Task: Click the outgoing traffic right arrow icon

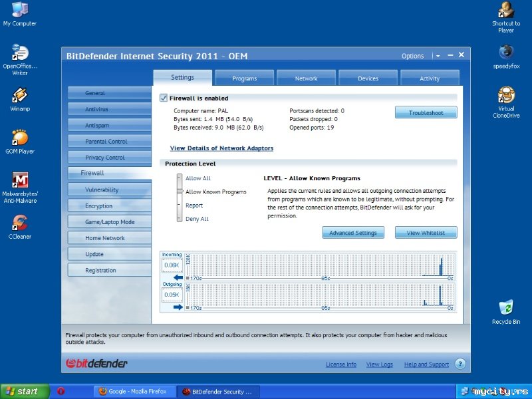Action: pos(178,307)
